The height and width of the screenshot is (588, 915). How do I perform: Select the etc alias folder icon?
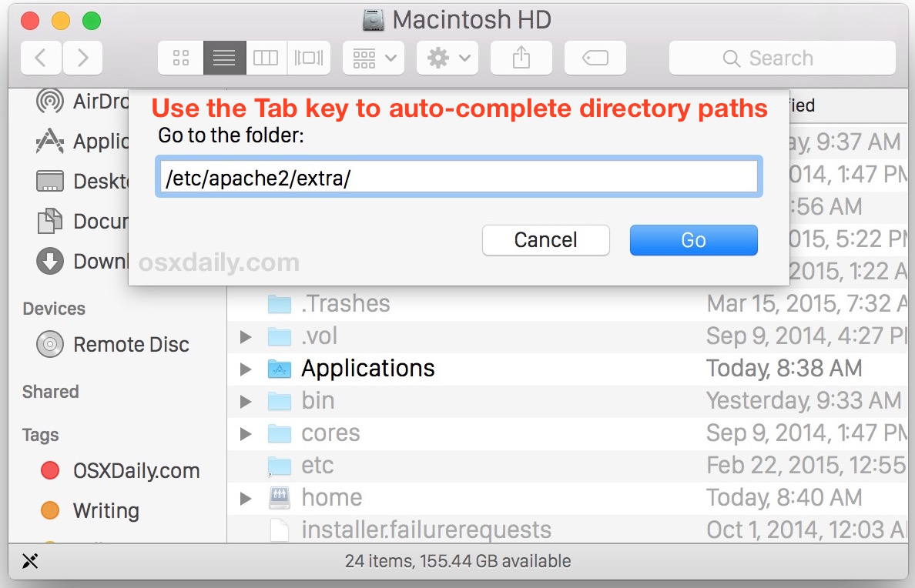pos(280,466)
